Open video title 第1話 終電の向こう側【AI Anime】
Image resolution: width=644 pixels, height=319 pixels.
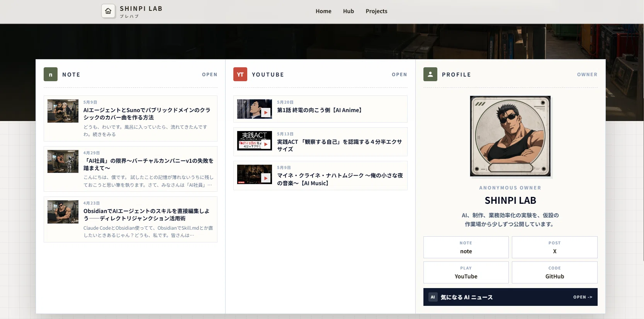320,110
